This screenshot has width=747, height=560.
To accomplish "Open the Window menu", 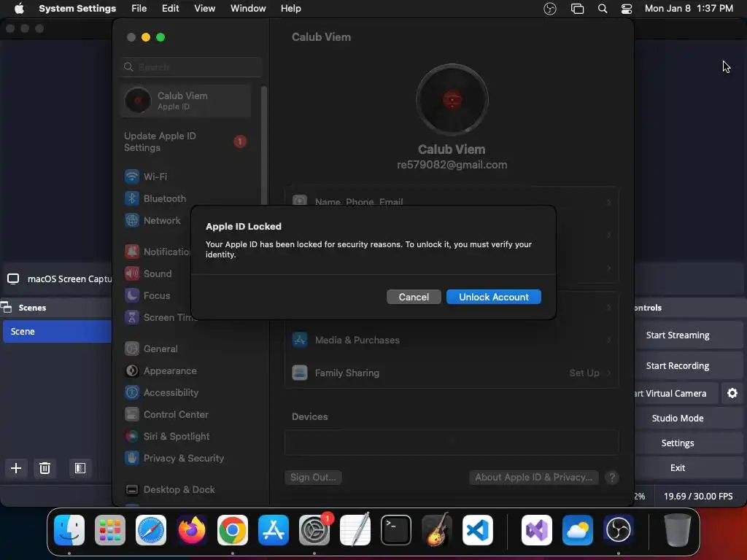I will pyautogui.click(x=248, y=8).
